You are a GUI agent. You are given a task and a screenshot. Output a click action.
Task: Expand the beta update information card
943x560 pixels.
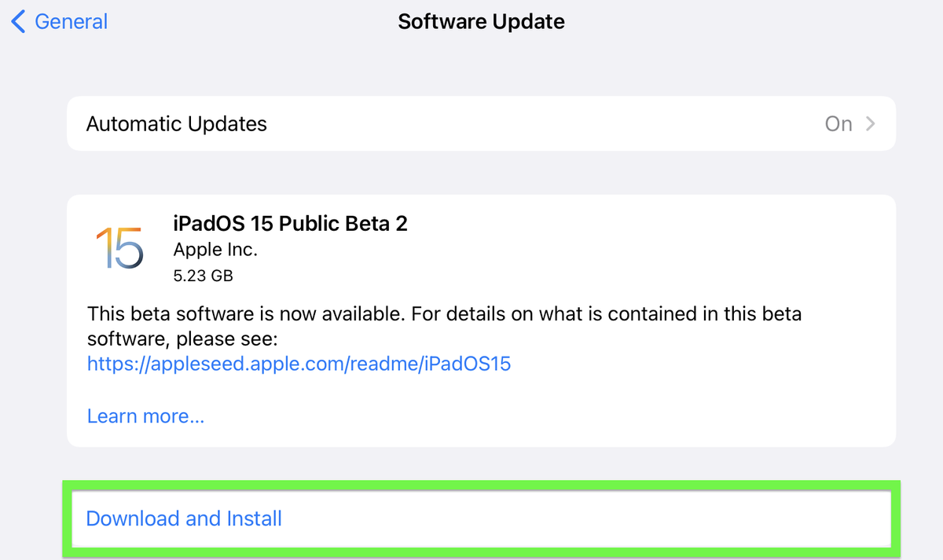(x=472, y=318)
